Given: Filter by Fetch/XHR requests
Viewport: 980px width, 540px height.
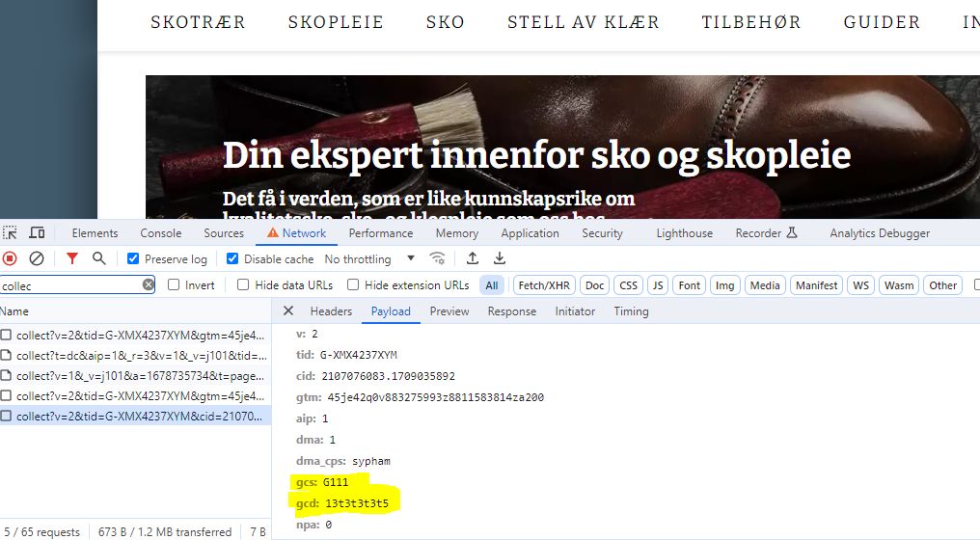Looking at the screenshot, I should click(544, 285).
